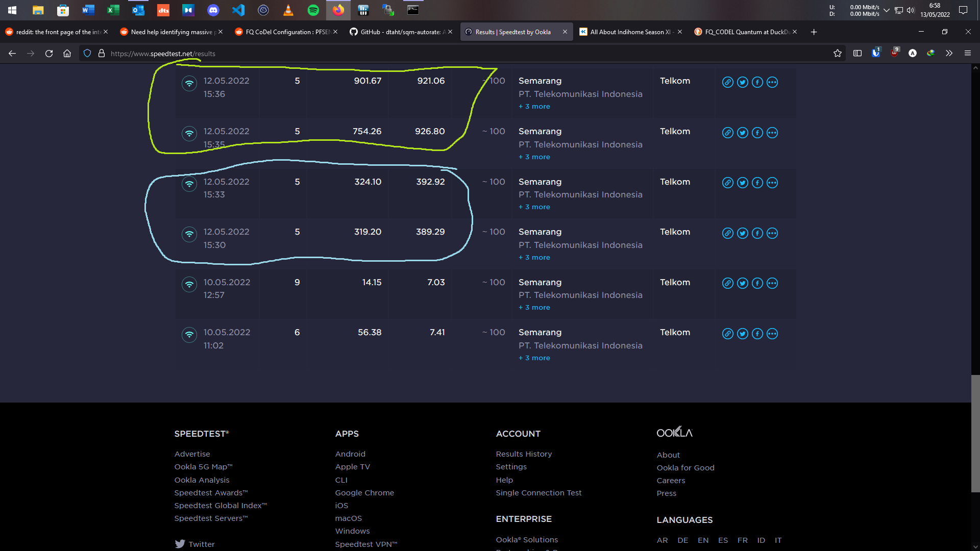The width and height of the screenshot is (980, 551).
Task: Share 15:33 result on Facebook
Action: pyautogui.click(x=757, y=183)
